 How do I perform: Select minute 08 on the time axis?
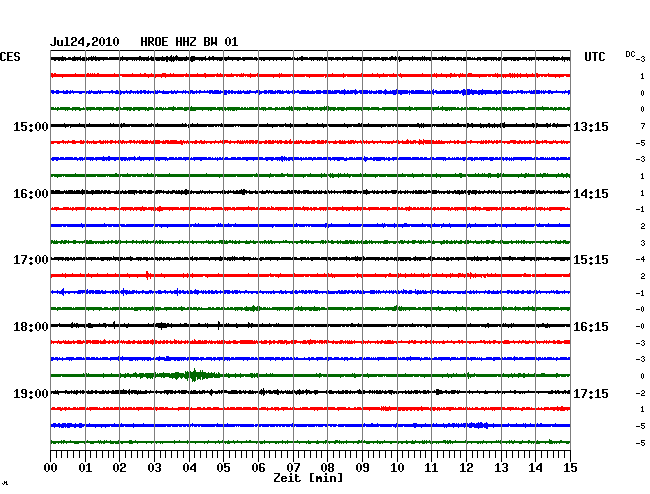[x=327, y=468]
